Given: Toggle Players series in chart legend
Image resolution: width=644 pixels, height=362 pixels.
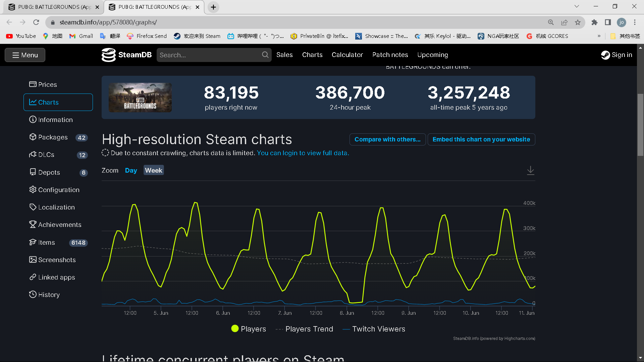Looking at the screenshot, I should pos(249,329).
